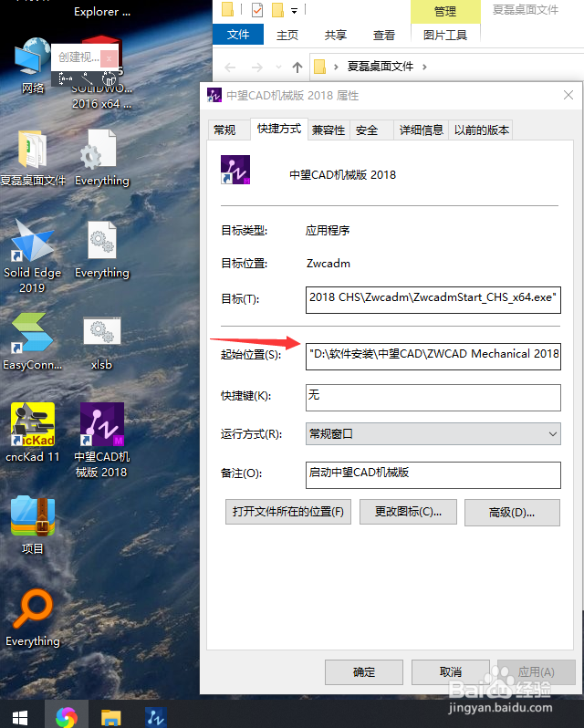584x728 pixels.
Task: Open the 运行方式(R) dropdown
Action: 433,434
